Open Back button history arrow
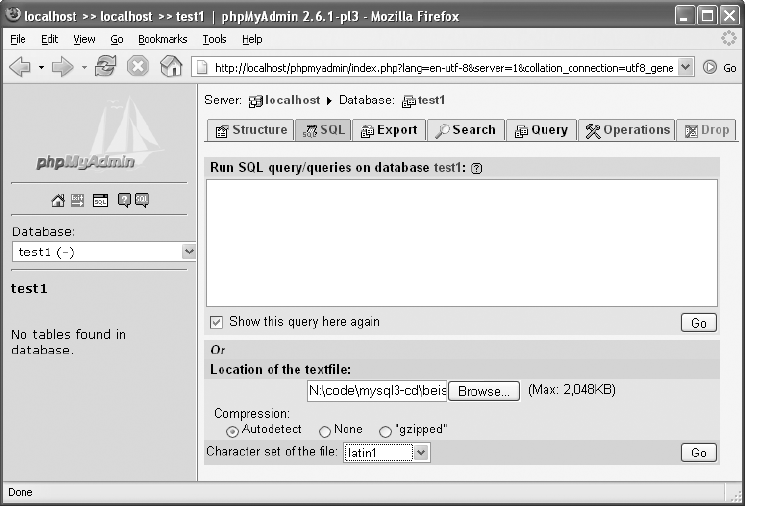 coord(41,67)
